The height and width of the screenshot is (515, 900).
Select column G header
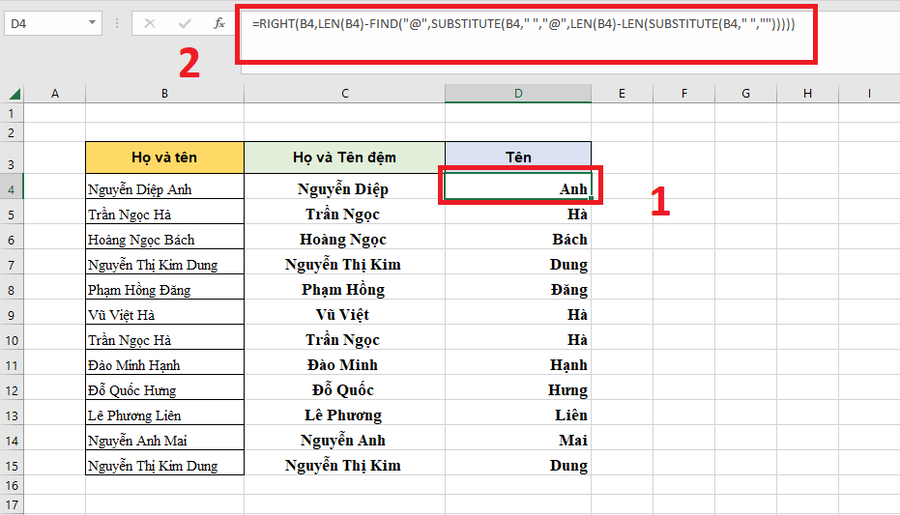[x=746, y=94]
